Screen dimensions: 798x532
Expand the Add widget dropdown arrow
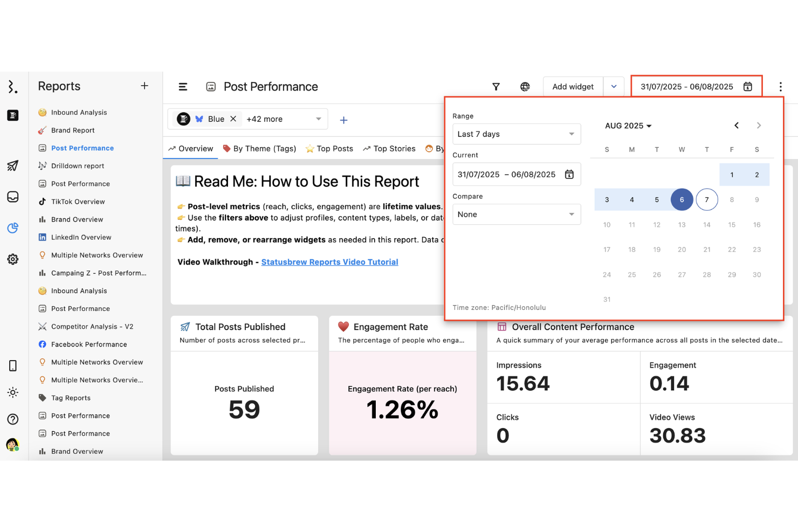(x=614, y=87)
